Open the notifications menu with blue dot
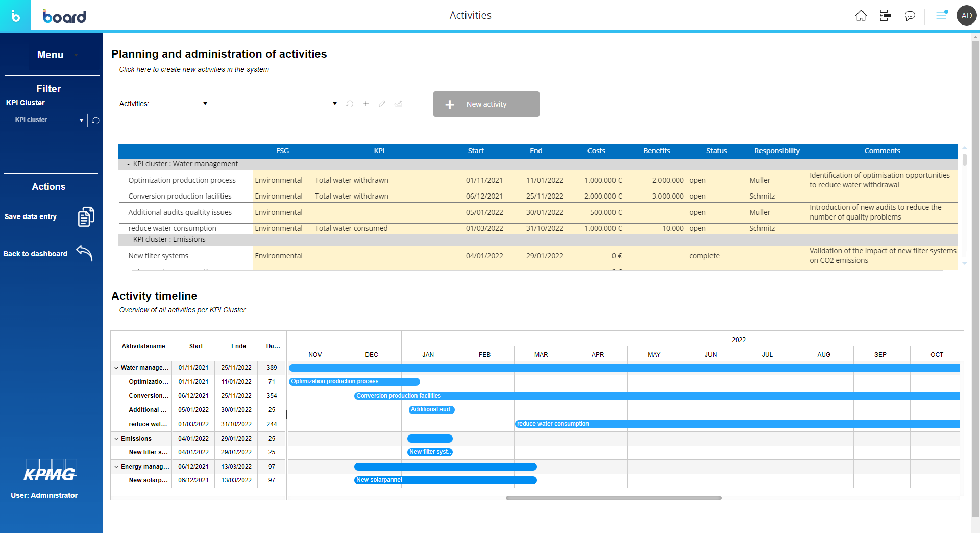 point(941,16)
